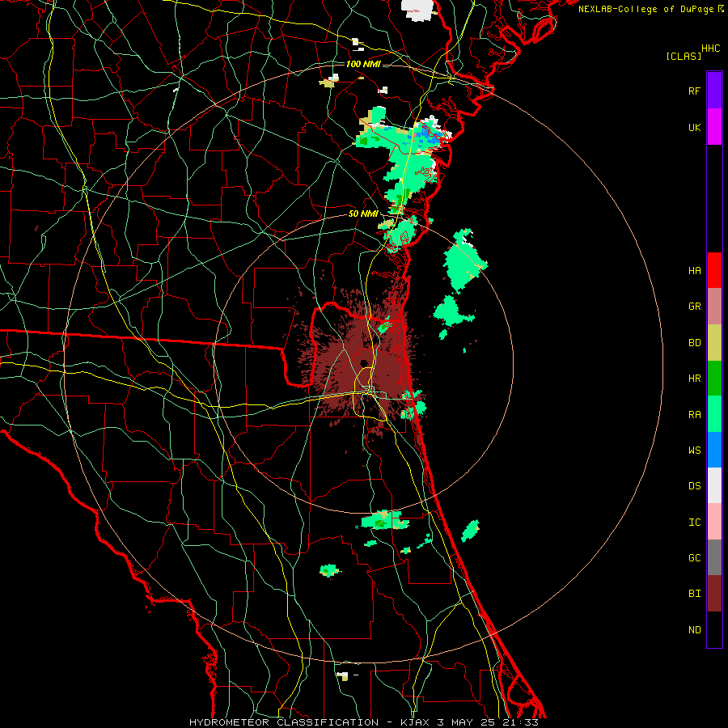728x728 pixels.
Task: Click the Hydrometeor Classification KJAX title caption
Action: 363,722
